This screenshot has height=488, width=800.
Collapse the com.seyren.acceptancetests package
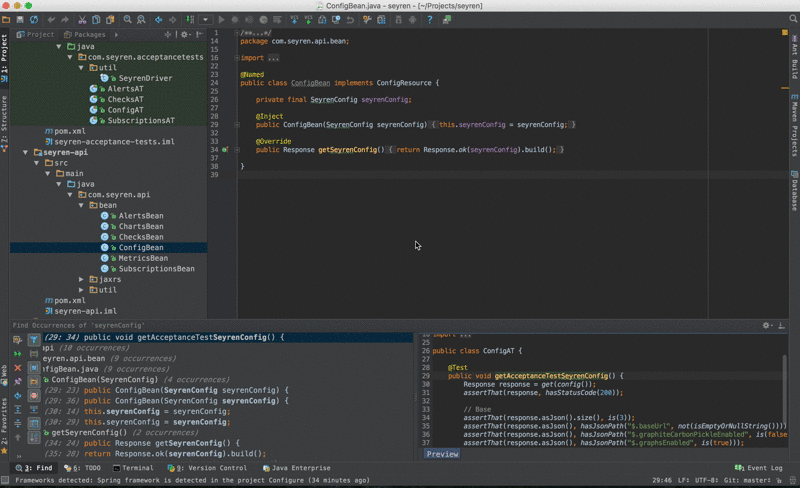pyautogui.click(x=70, y=57)
